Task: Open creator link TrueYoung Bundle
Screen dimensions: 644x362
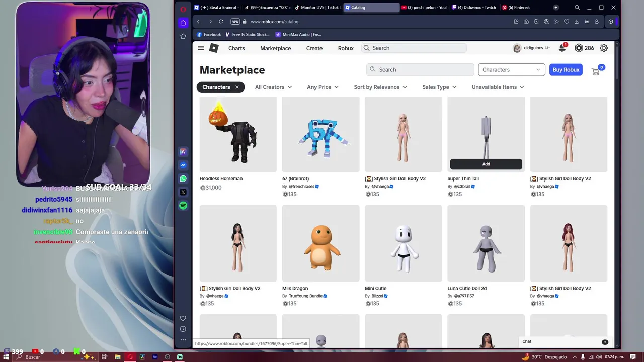Action: [x=305, y=296]
